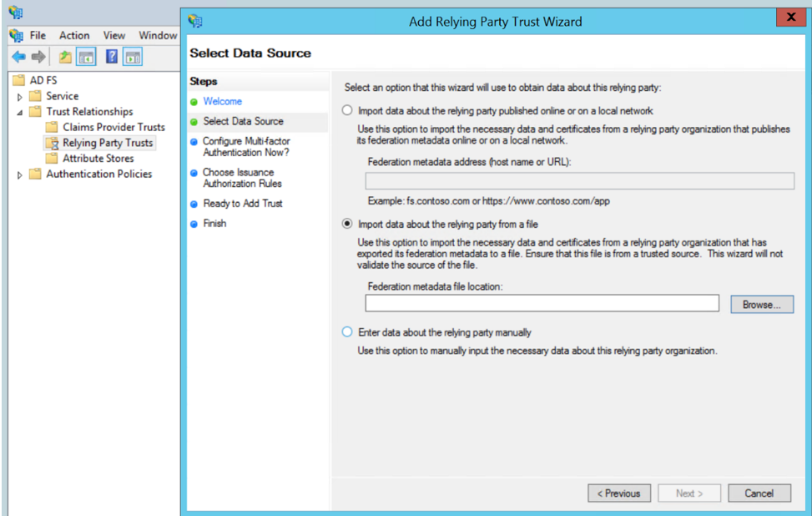This screenshot has height=516, width=812.
Task: Expand the Service tree node
Action: tap(19, 97)
